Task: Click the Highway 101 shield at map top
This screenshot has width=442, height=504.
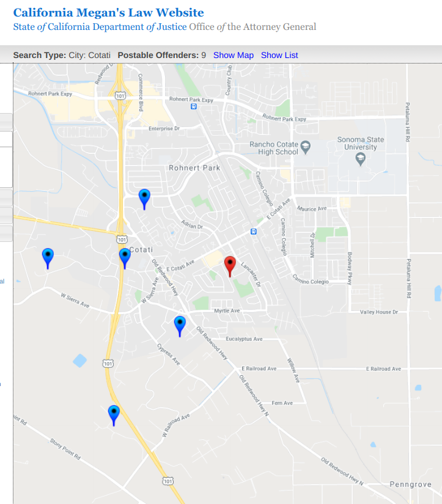Action: [x=120, y=96]
